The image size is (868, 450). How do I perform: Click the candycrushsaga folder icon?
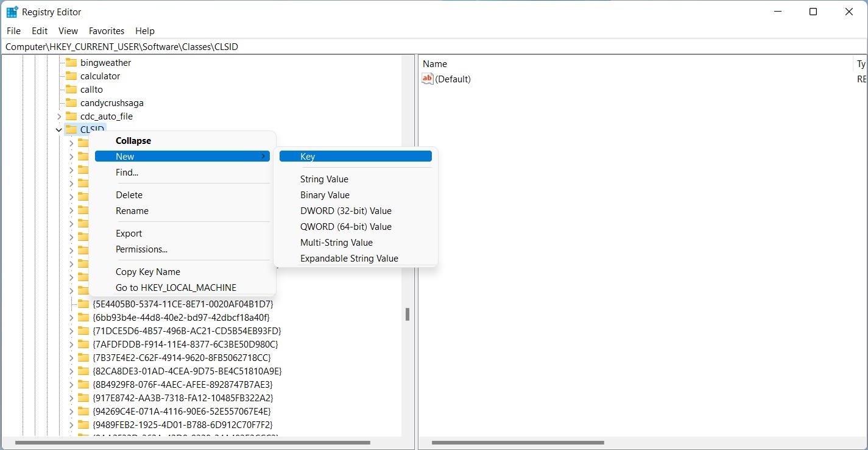click(71, 103)
